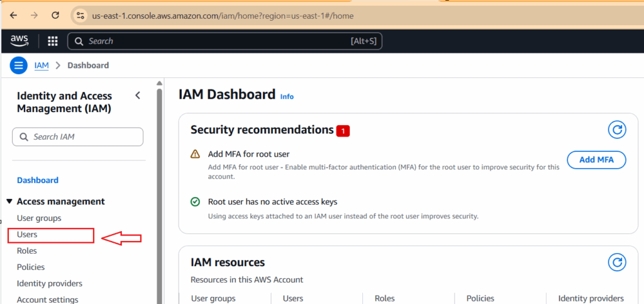644x304 pixels.
Task: Click Root user has no active access keys
Action: pyautogui.click(x=273, y=201)
